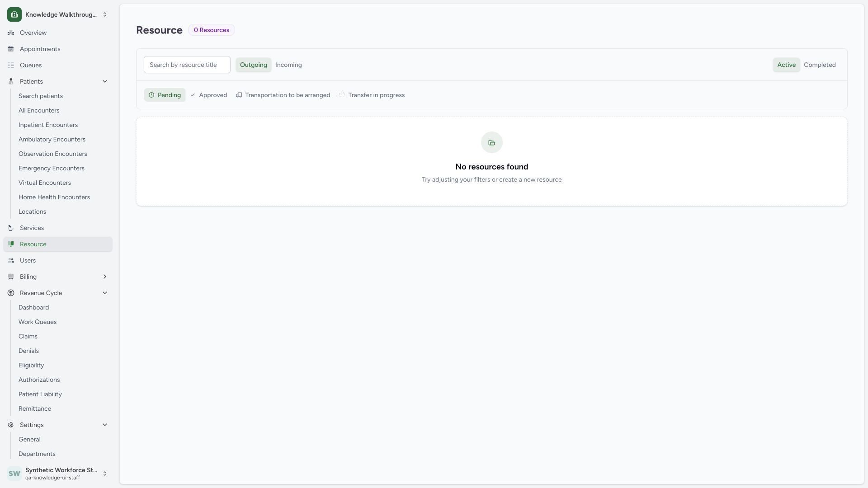Viewport: 868px width, 488px height.
Task: Open the user account menu chevron
Action: coord(105,474)
